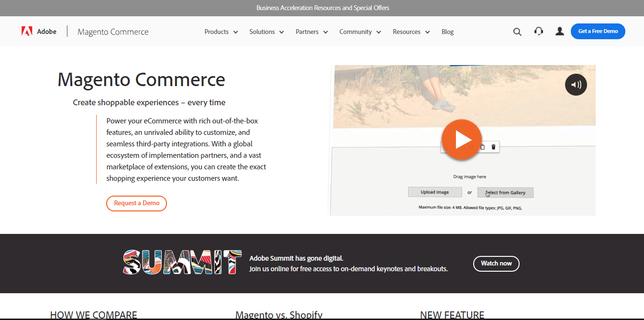Click the trash icon in video

[493, 147]
